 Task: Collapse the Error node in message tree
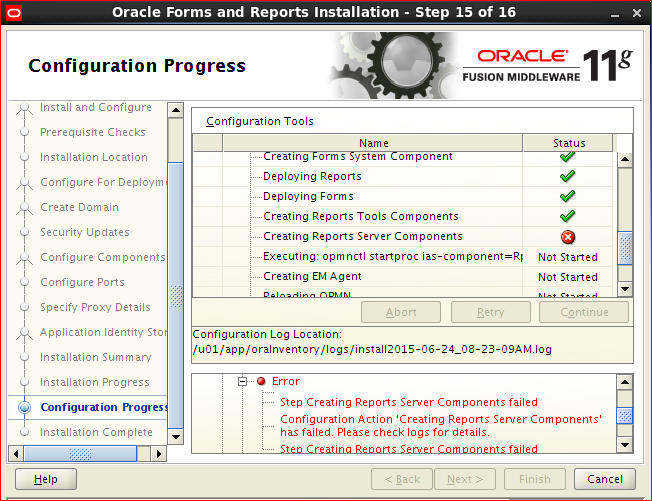(x=243, y=382)
